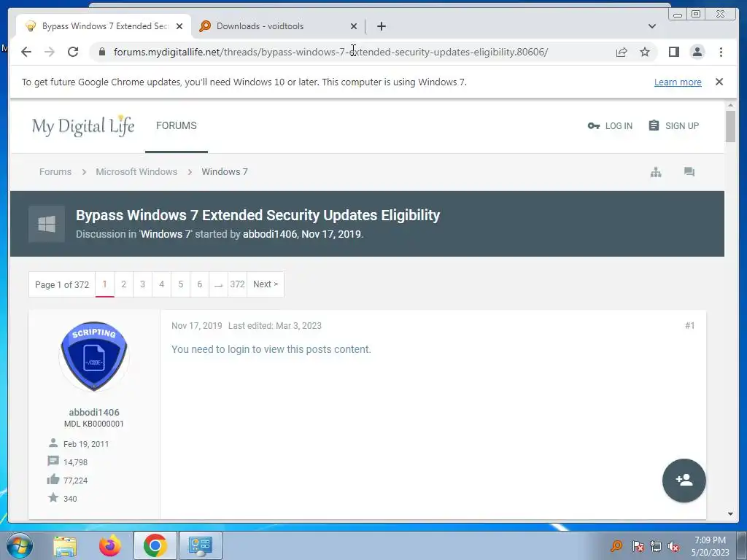This screenshot has height=560, width=747.
Task: Open Chrome taskbar button
Action: [155, 545]
